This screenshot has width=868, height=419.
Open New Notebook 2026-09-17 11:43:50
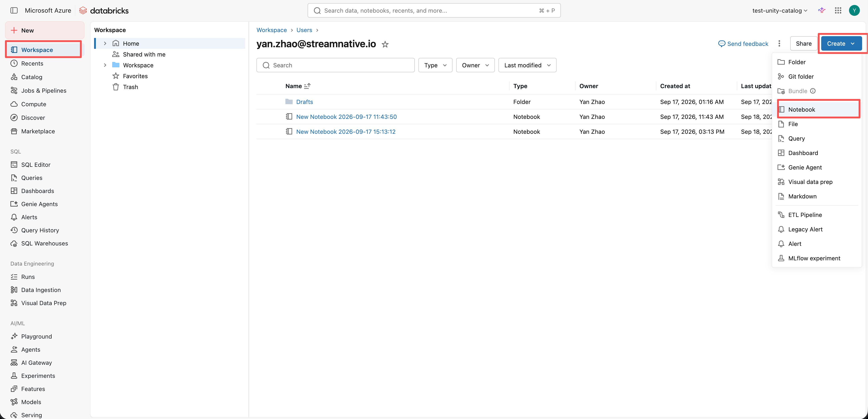pos(346,117)
